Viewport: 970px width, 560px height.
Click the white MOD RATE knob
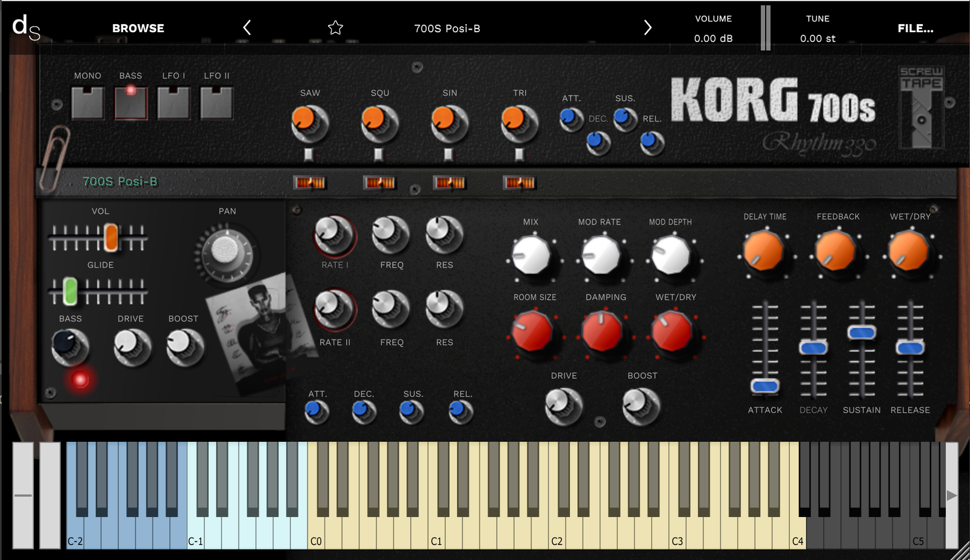click(x=601, y=256)
